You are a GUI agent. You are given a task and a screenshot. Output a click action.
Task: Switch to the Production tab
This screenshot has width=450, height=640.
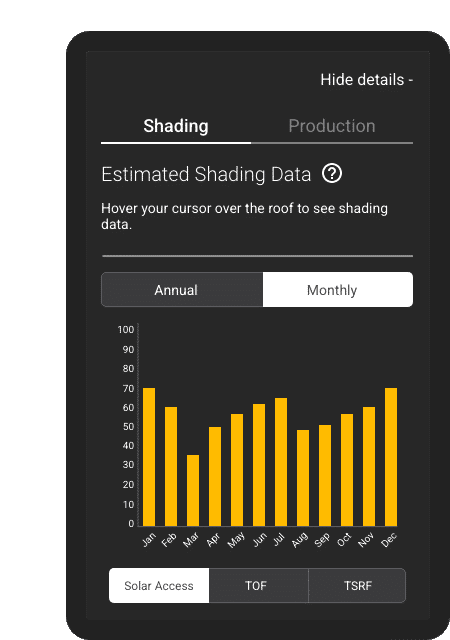pyautogui.click(x=332, y=126)
